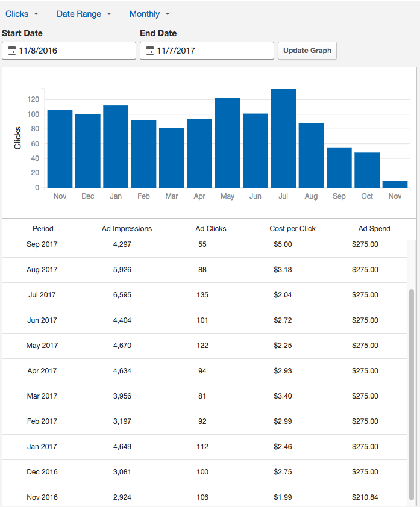Image resolution: width=420 pixels, height=507 pixels.
Task: Select the Ad Spend column header
Action: point(374,229)
